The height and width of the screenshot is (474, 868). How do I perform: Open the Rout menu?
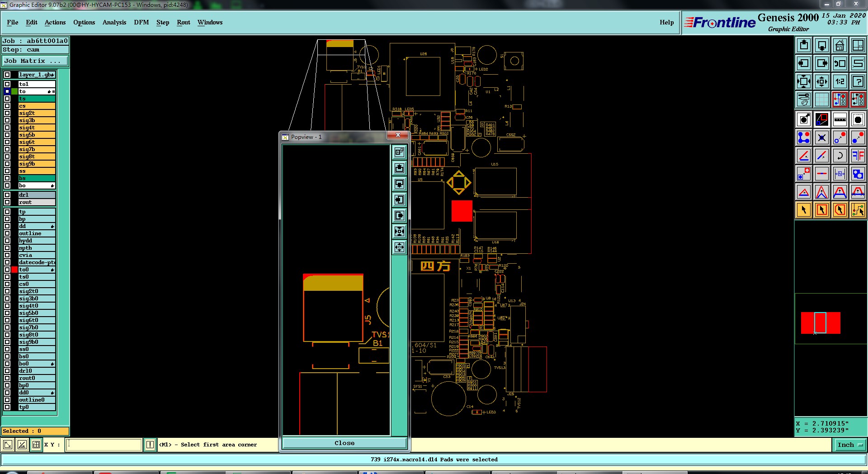tap(184, 22)
